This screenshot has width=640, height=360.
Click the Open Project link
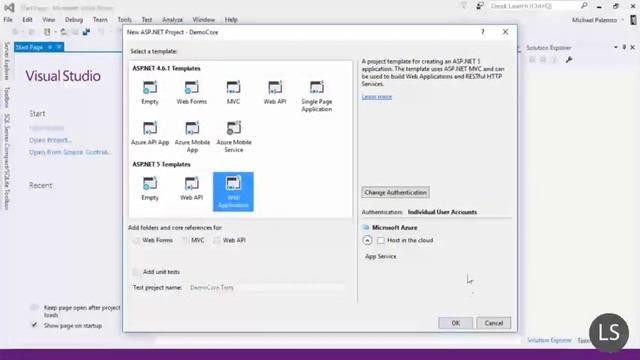click(x=50, y=140)
